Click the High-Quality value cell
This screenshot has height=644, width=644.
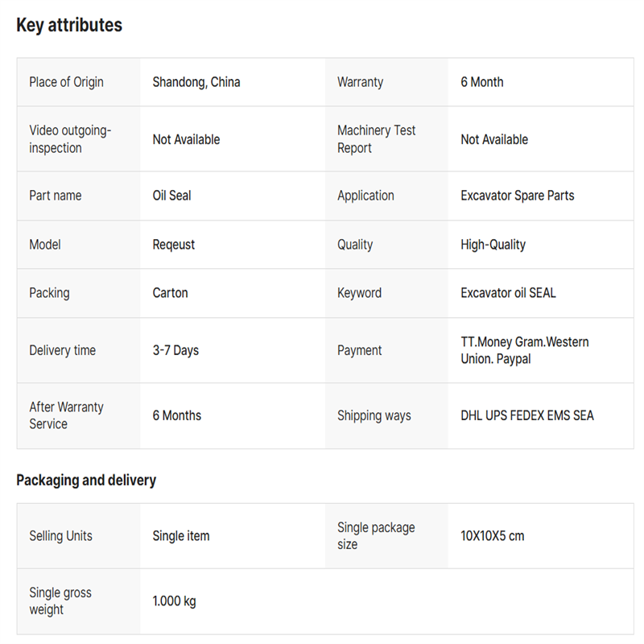(493, 245)
